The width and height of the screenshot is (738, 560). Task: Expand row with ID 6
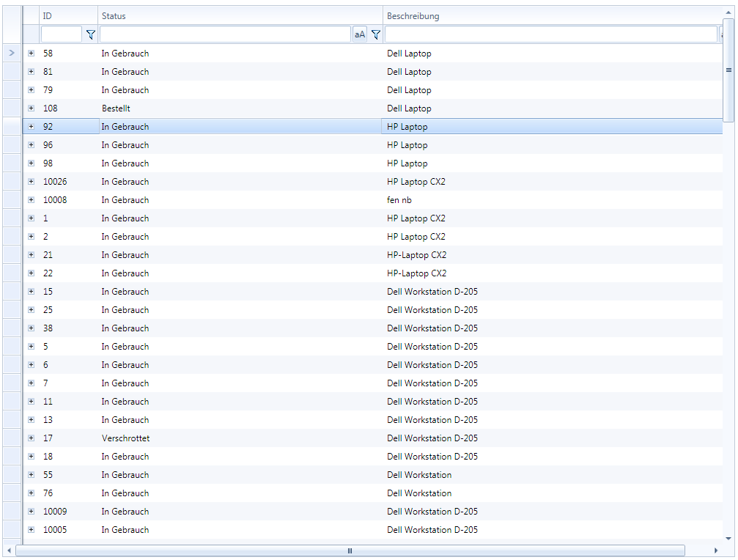pos(31,365)
